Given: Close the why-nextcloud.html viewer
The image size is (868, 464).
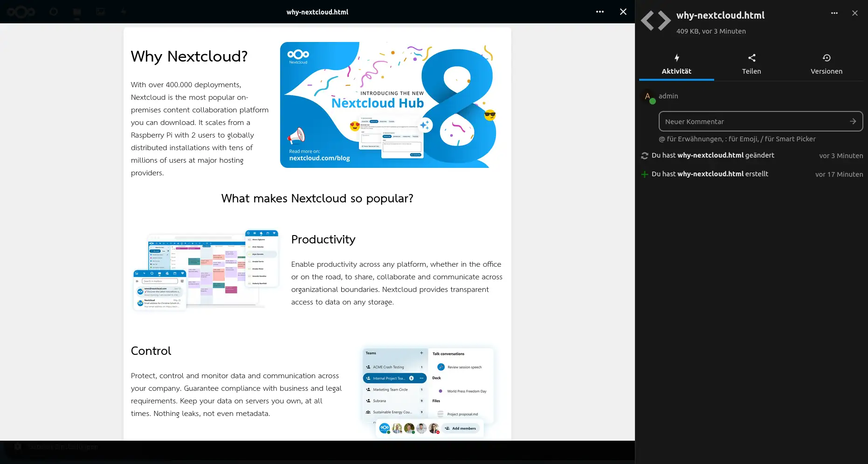Looking at the screenshot, I should point(623,12).
